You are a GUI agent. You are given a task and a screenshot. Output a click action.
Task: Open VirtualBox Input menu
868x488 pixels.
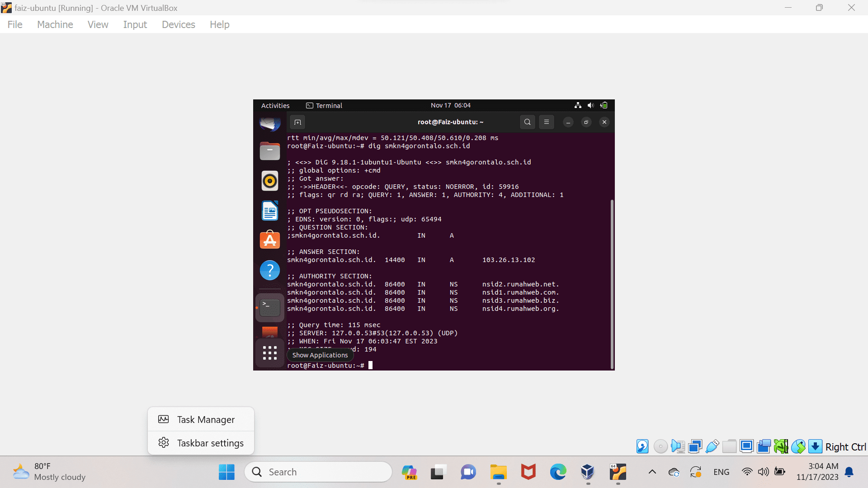coord(135,24)
